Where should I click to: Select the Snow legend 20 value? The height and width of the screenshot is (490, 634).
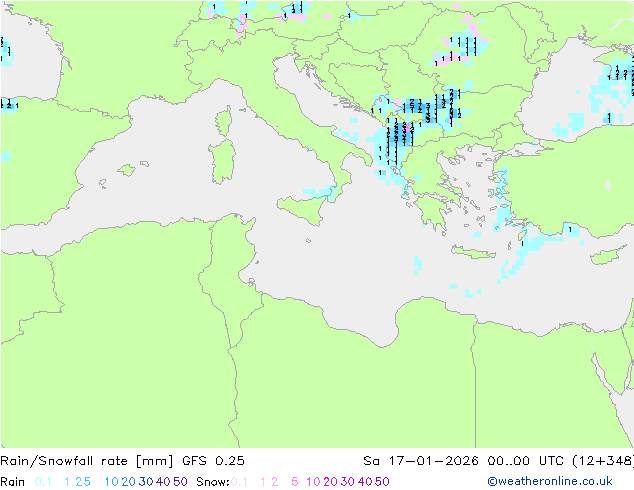pyautogui.click(x=331, y=482)
